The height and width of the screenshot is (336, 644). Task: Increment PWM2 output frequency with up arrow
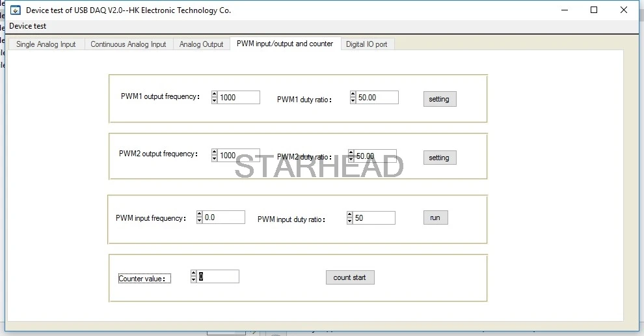pos(215,152)
